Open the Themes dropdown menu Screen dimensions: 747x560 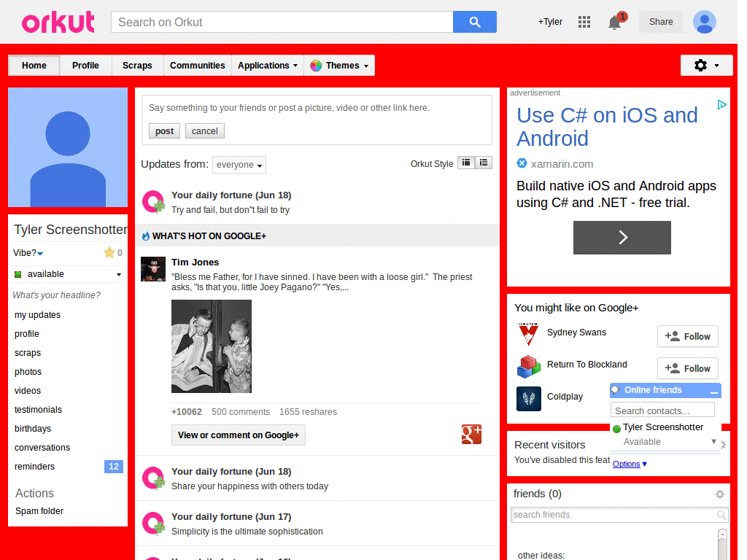(339, 65)
